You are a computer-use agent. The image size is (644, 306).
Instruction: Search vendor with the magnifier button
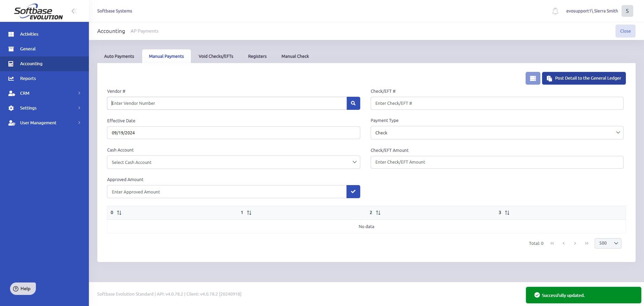(353, 103)
